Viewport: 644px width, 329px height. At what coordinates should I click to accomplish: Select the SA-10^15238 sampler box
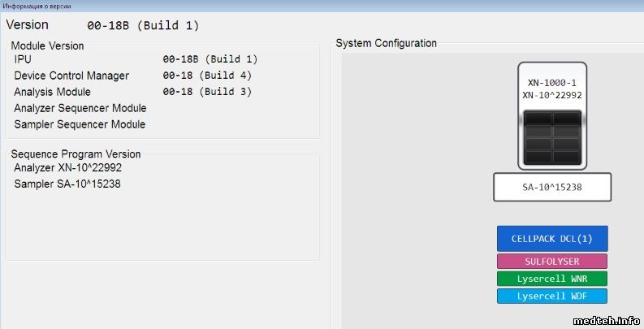[552, 187]
